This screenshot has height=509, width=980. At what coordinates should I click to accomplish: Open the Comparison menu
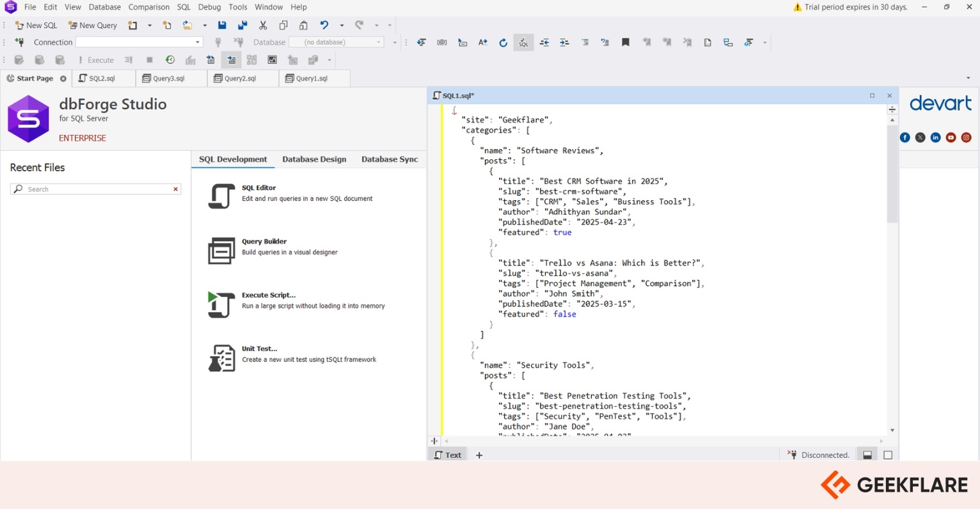(x=149, y=7)
